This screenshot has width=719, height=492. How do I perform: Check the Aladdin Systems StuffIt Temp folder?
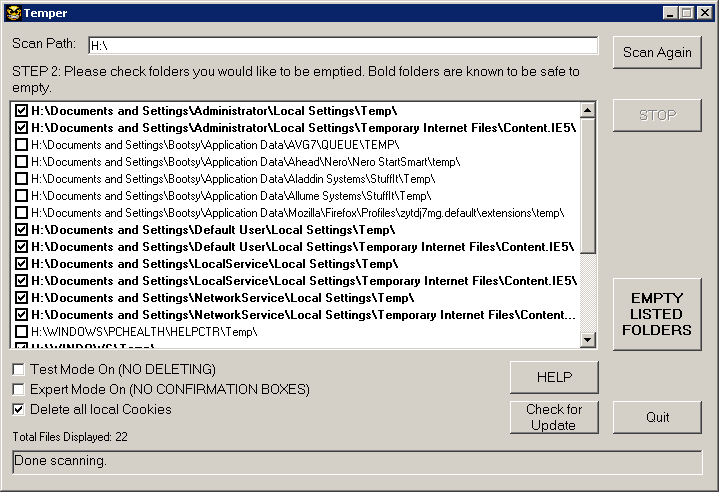point(22,179)
